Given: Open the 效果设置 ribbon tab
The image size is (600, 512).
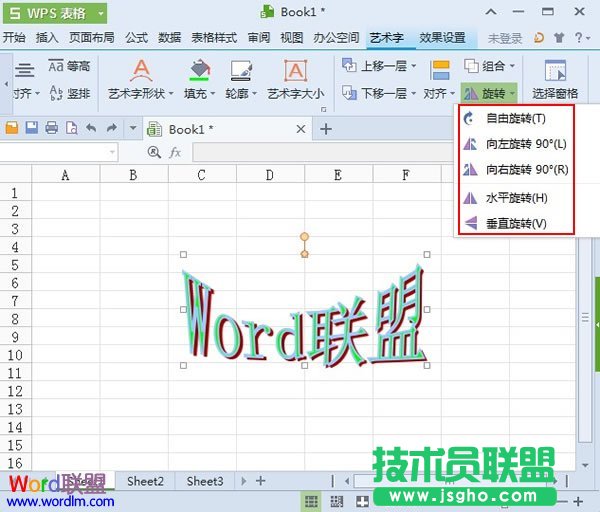Looking at the screenshot, I should coord(442,37).
